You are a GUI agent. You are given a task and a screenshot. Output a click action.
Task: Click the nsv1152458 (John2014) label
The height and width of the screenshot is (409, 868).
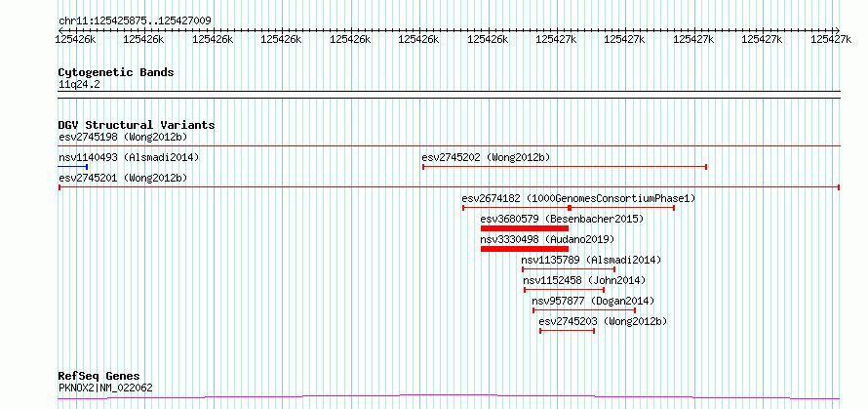584,280
